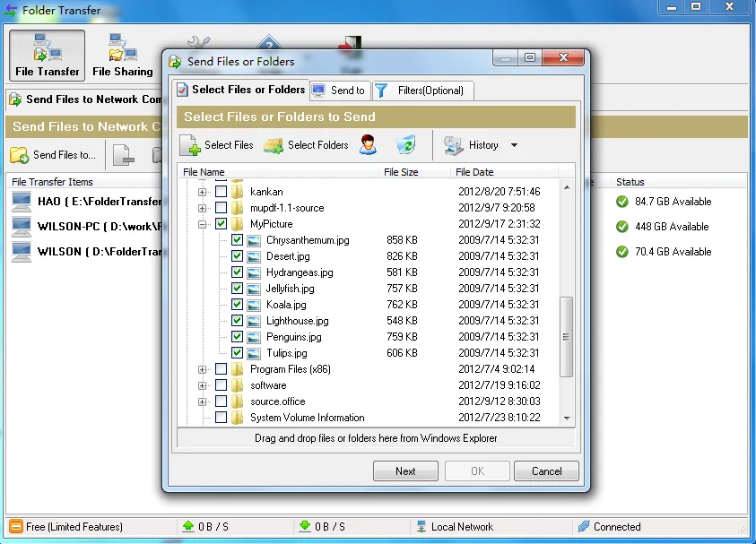Click the recycle bin refresh icon
This screenshot has height=544, width=756.
pyautogui.click(x=406, y=145)
